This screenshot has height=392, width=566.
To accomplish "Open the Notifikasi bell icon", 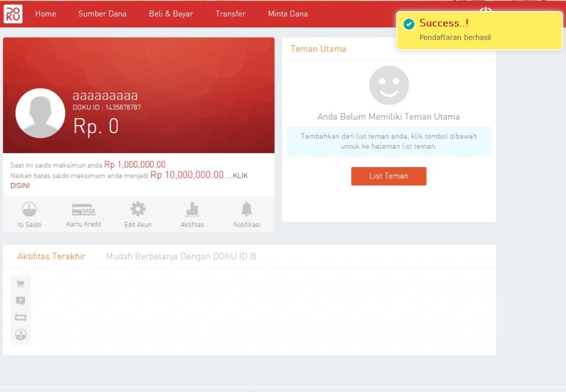I will click(247, 209).
